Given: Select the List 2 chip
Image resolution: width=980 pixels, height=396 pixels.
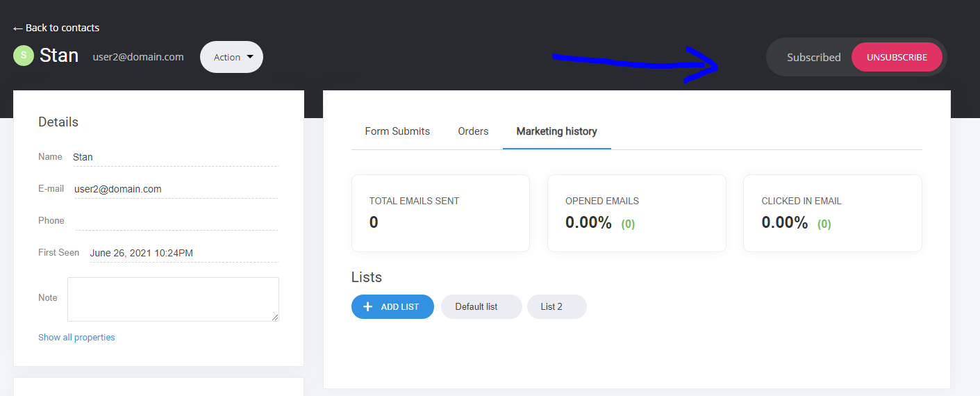Looking at the screenshot, I should pyautogui.click(x=556, y=306).
